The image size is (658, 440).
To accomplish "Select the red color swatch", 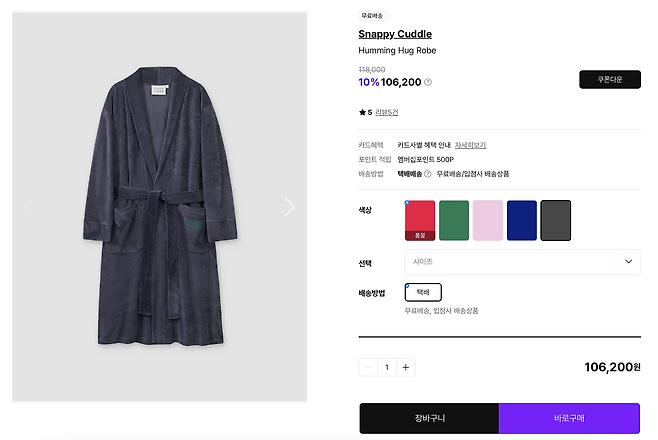I will click(x=420, y=220).
